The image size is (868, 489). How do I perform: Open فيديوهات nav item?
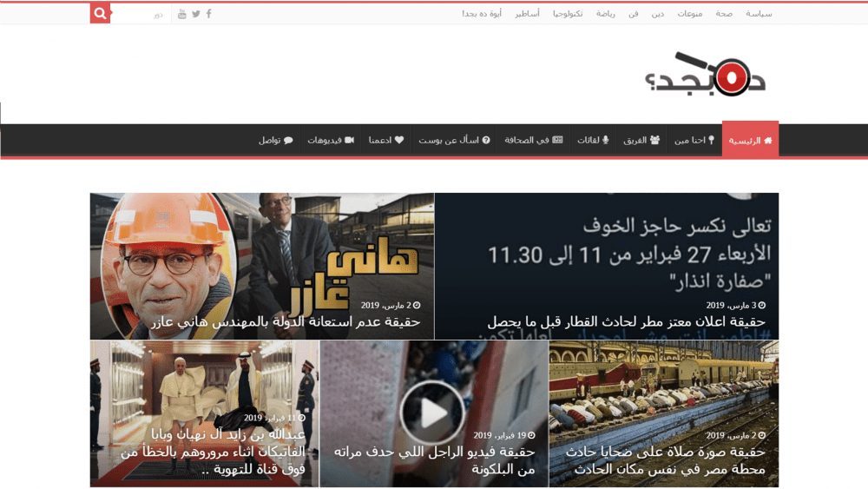(x=331, y=140)
